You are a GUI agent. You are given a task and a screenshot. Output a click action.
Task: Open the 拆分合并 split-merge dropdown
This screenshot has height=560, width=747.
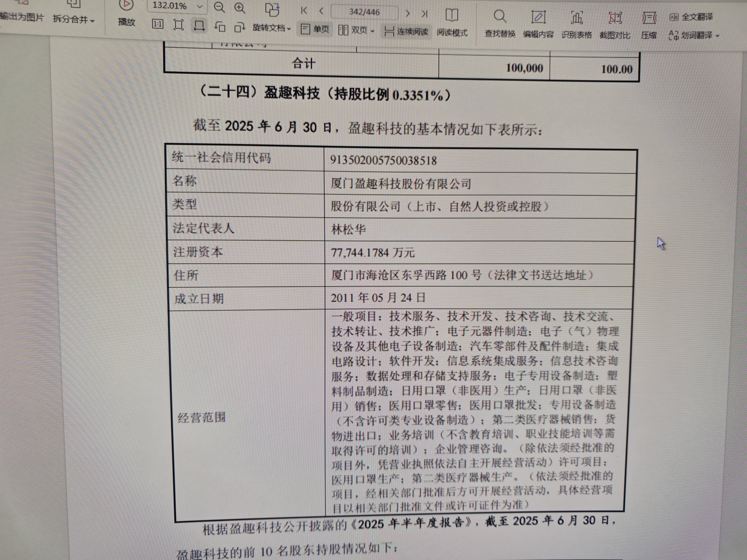pos(74,19)
